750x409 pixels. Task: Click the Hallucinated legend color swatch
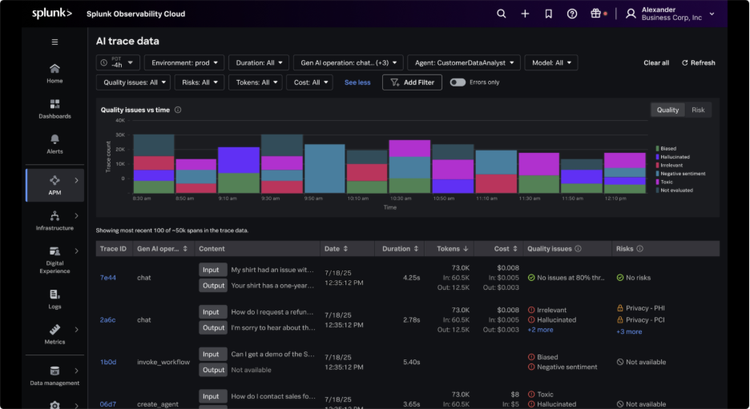click(x=657, y=157)
